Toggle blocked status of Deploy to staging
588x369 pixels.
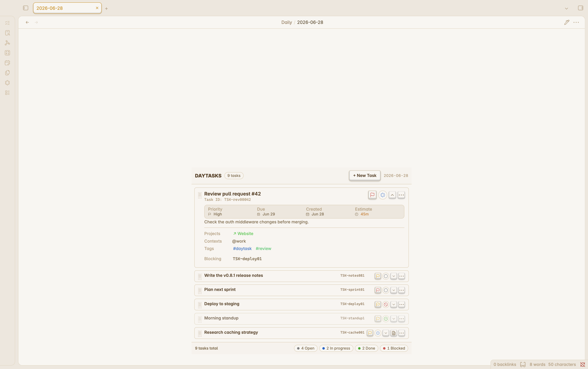click(x=386, y=304)
